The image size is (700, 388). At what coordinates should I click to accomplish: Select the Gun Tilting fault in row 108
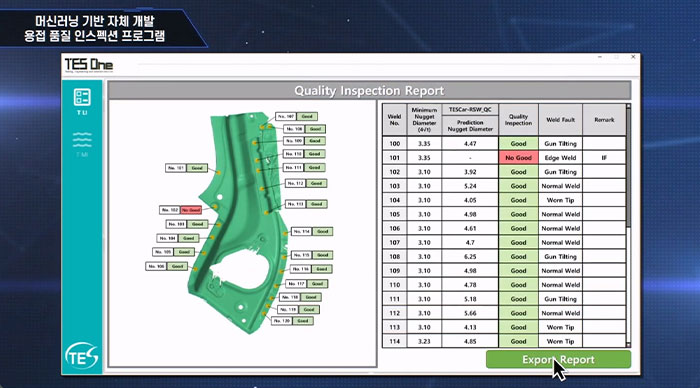tap(560, 257)
